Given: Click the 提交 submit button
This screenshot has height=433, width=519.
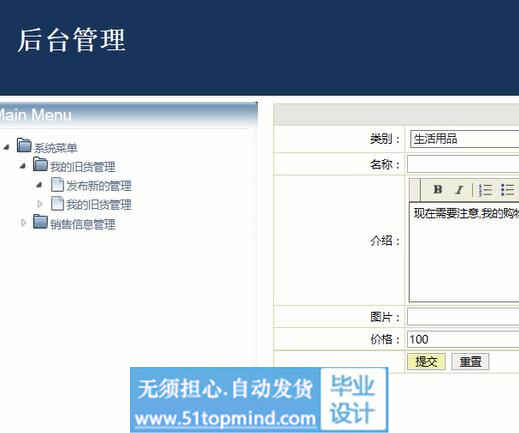Looking at the screenshot, I should 426,361.
